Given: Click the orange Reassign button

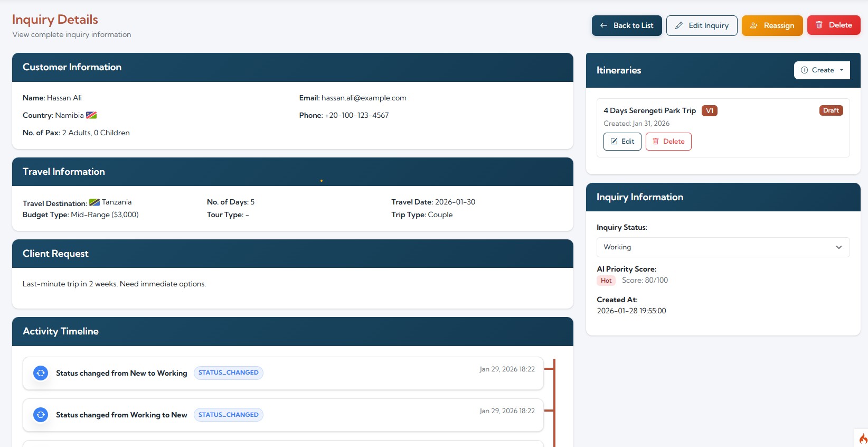Looking at the screenshot, I should [772, 25].
